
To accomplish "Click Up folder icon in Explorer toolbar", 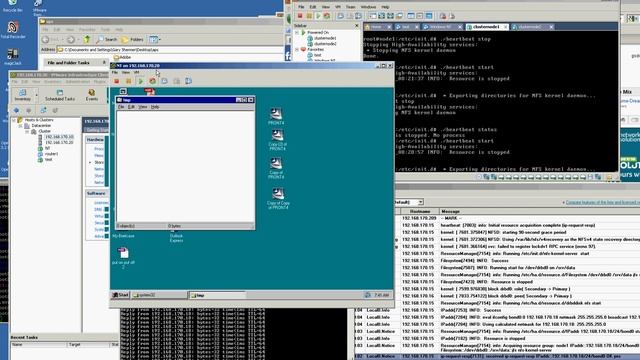I will [87, 40].
